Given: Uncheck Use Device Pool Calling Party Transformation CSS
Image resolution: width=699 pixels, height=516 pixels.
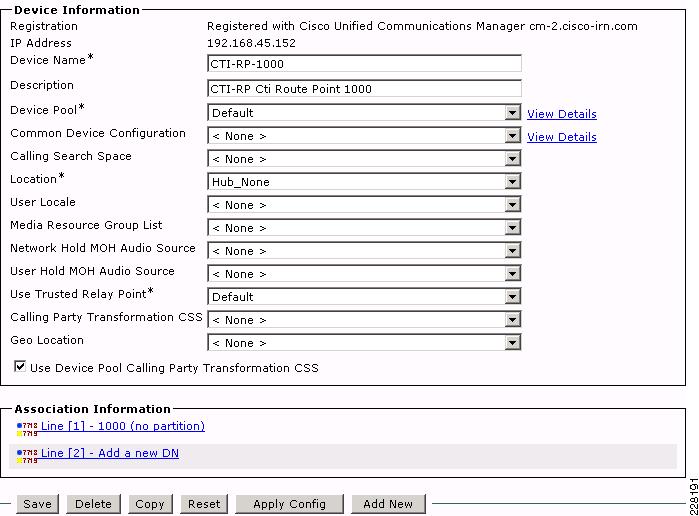Looking at the screenshot, I should click(x=20, y=367).
